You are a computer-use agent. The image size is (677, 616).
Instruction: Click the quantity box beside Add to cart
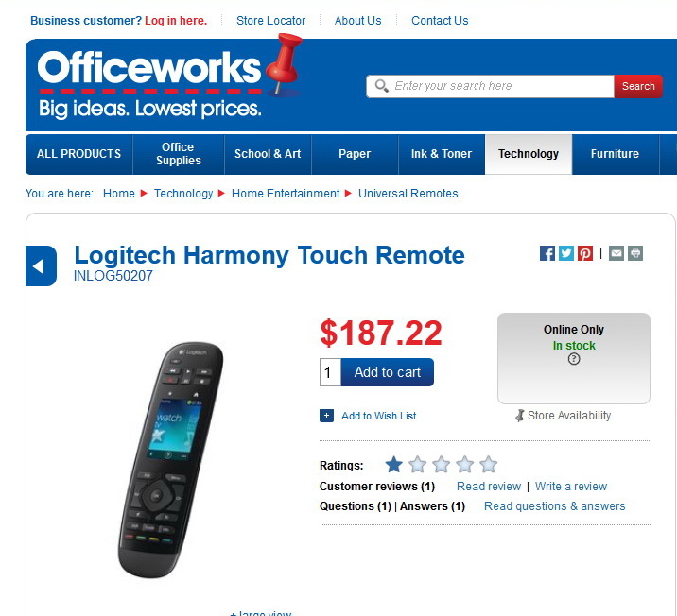coord(330,372)
